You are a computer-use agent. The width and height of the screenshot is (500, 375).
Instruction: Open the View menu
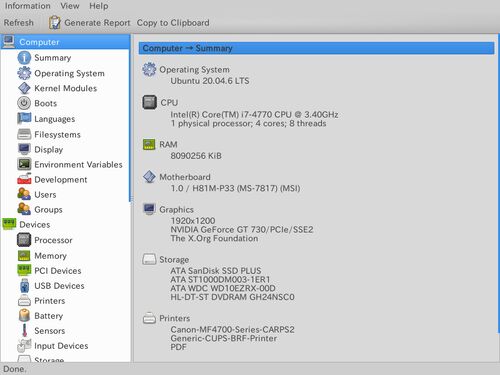point(70,6)
